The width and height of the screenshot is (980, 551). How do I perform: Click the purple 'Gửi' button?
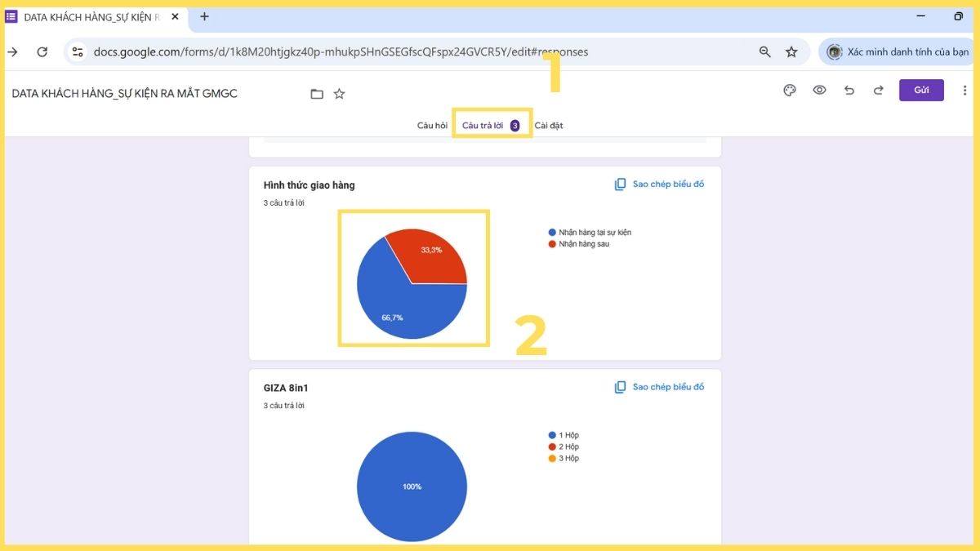921,90
